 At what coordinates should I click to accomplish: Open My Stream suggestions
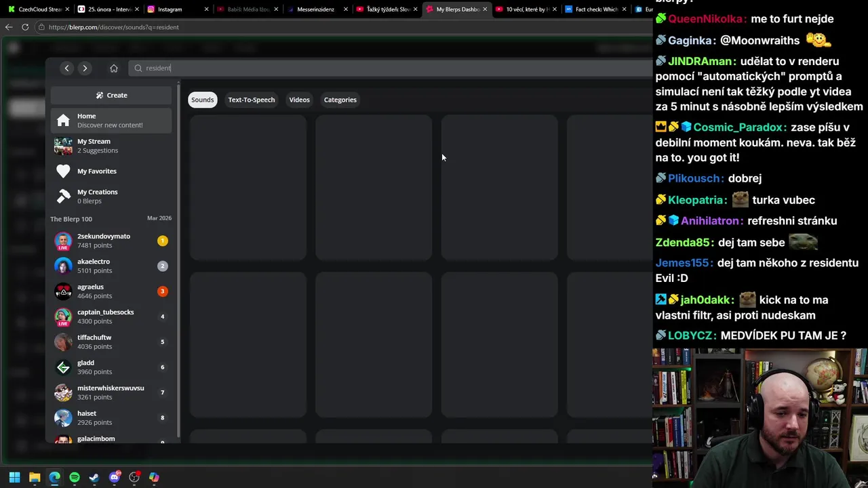click(x=111, y=146)
